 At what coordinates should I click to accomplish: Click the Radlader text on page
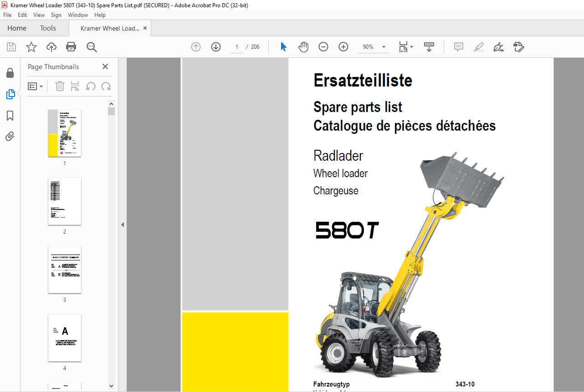338,156
